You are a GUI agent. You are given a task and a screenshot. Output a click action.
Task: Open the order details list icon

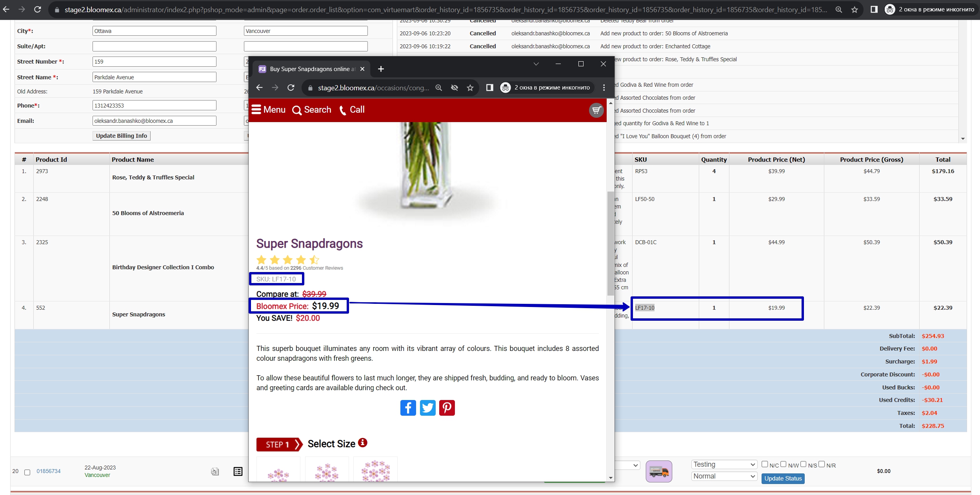click(238, 471)
